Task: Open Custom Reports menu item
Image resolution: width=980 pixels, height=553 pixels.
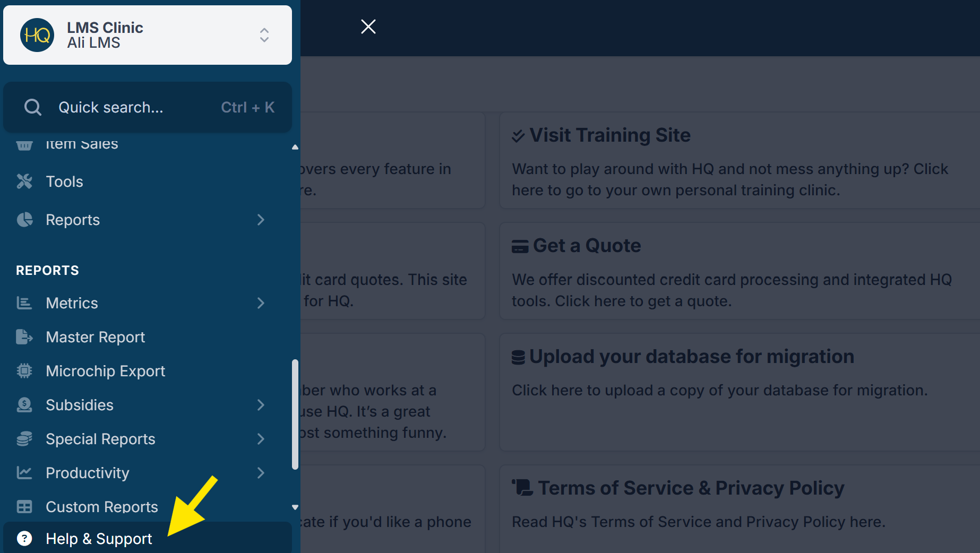Action: pyautogui.click(x=102, y=507)
